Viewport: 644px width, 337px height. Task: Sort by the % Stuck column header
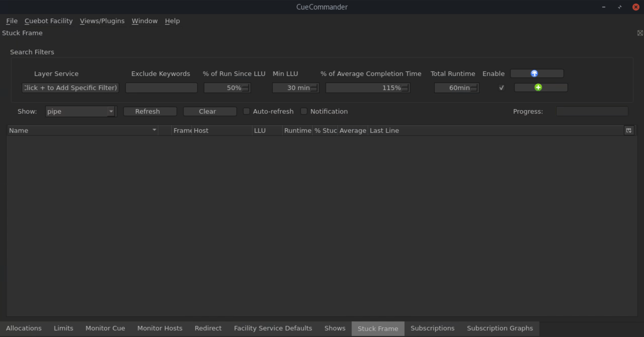[x=325, y=131]
